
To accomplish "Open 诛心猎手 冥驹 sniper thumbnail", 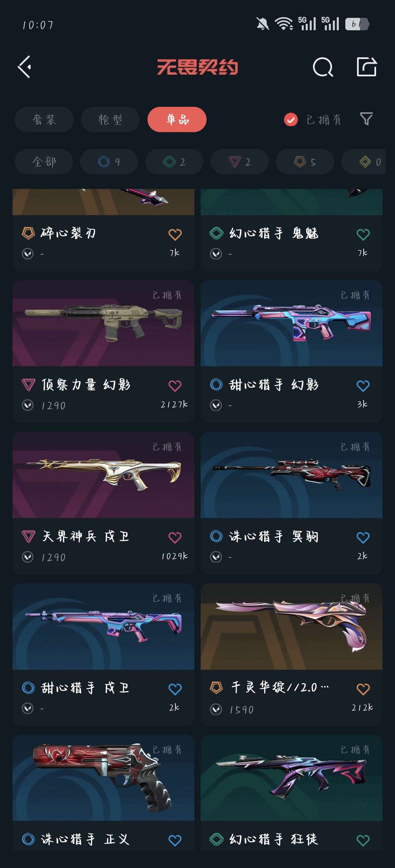I will coord(291,475).
